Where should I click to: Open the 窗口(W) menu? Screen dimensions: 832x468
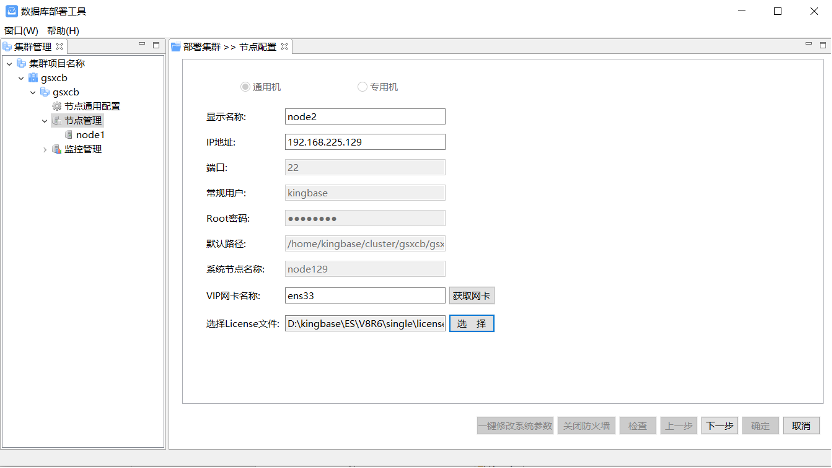tap(21, 31)
